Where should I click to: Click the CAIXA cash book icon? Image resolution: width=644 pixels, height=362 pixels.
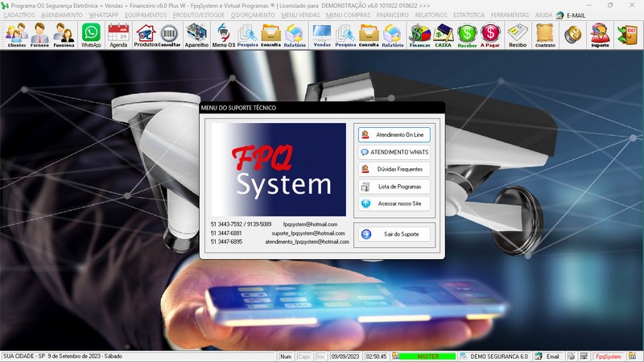(443, 35)
